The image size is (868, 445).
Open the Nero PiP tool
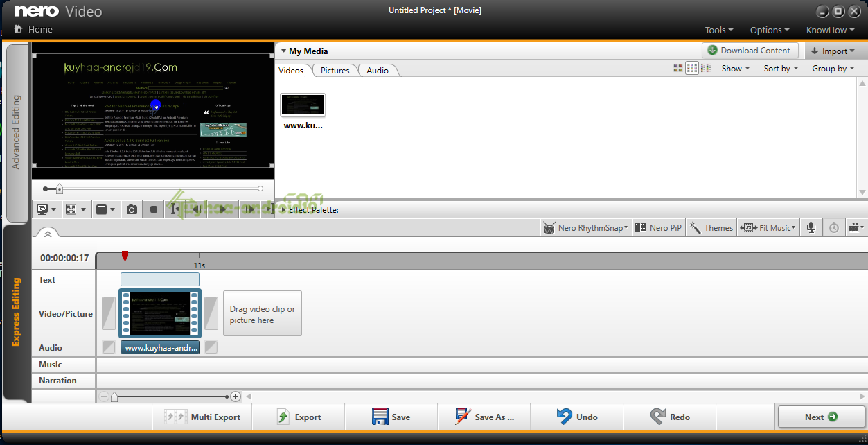(658, 227)
